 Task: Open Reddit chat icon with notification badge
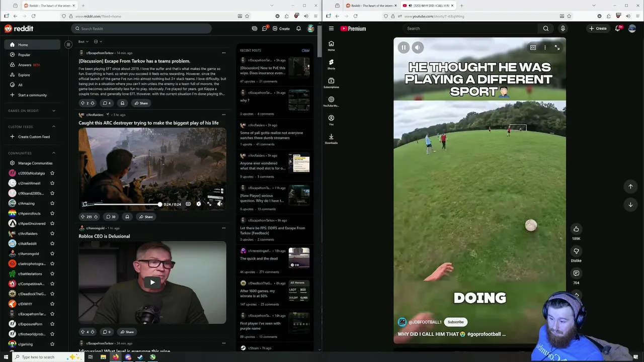265,29
